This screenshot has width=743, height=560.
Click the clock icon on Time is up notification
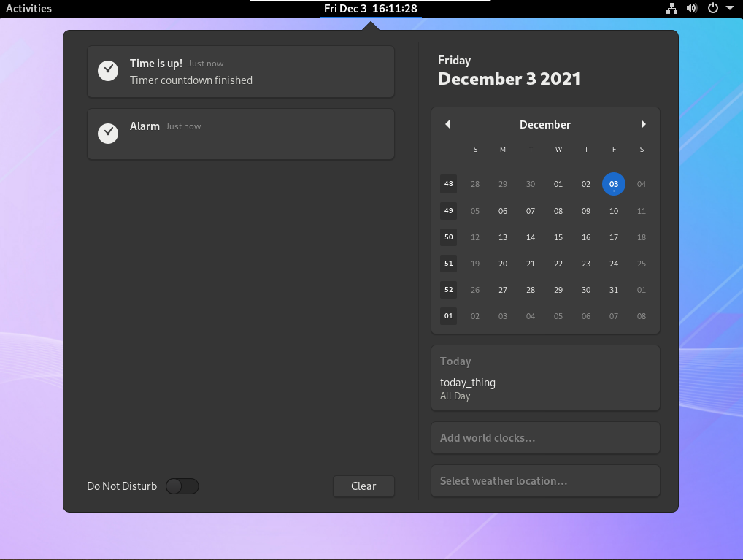108,71
